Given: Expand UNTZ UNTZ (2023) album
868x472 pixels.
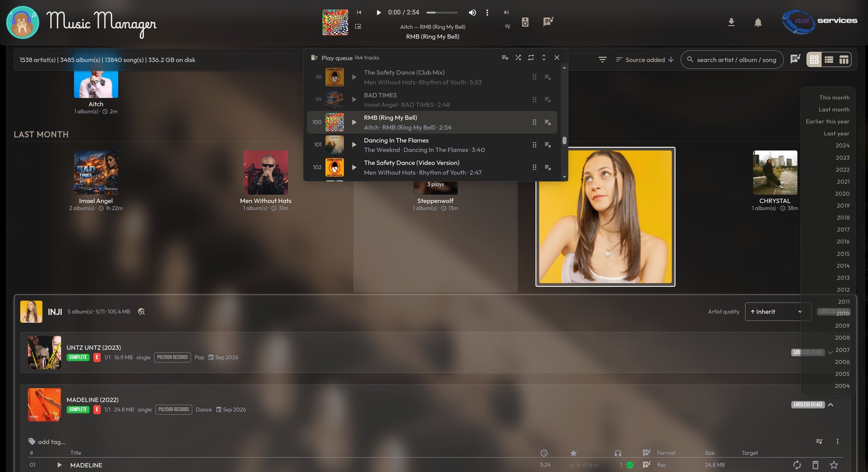Looking at the screenshot, I should (830, 352).
